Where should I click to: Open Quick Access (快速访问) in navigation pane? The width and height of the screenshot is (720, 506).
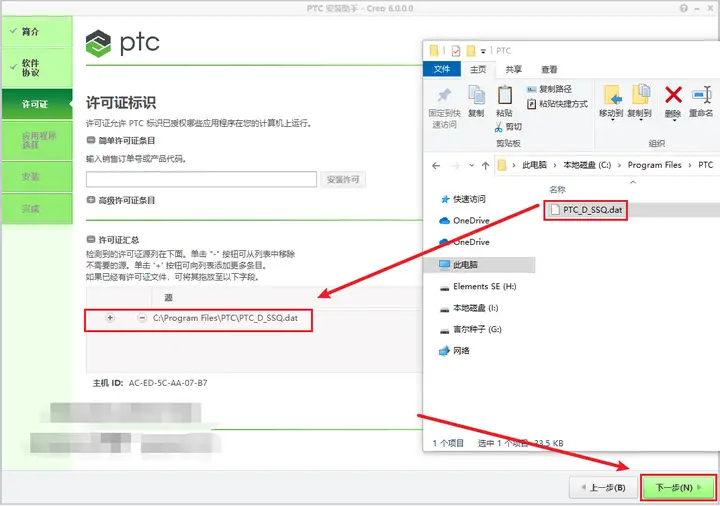(463, 199)
